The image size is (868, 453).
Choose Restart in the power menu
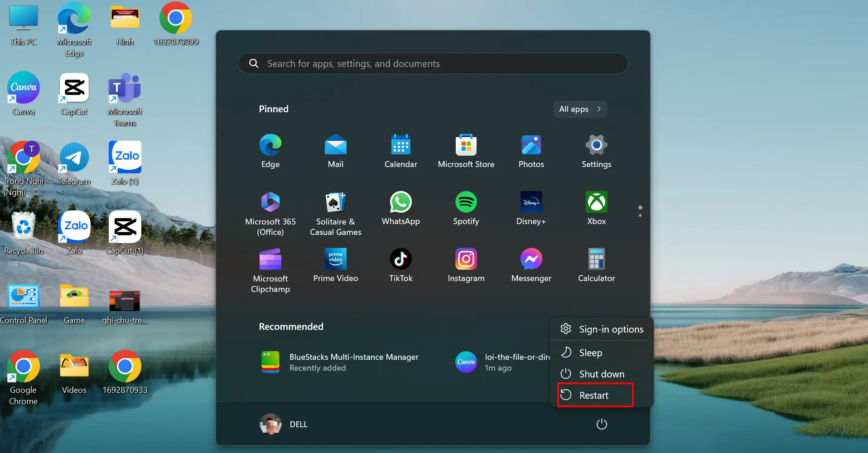[x=595, y=395]
